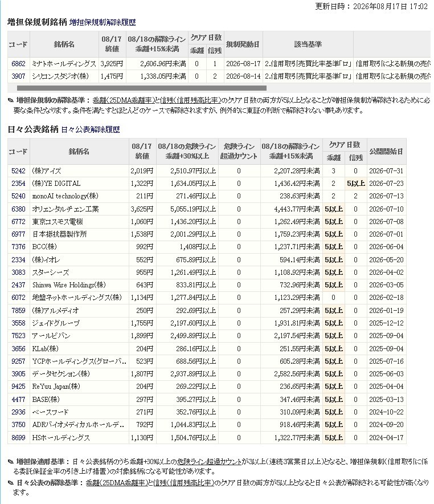Click 1,123.29円未満 release line value
This screenshot has width=434, height=504.
click(297, 298)
